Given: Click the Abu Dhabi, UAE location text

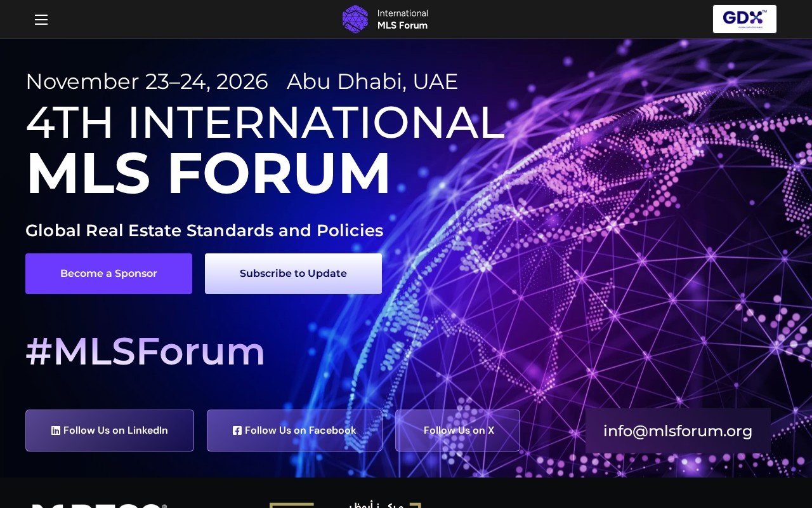Looking at the screenshot, I should coord(372,82).
